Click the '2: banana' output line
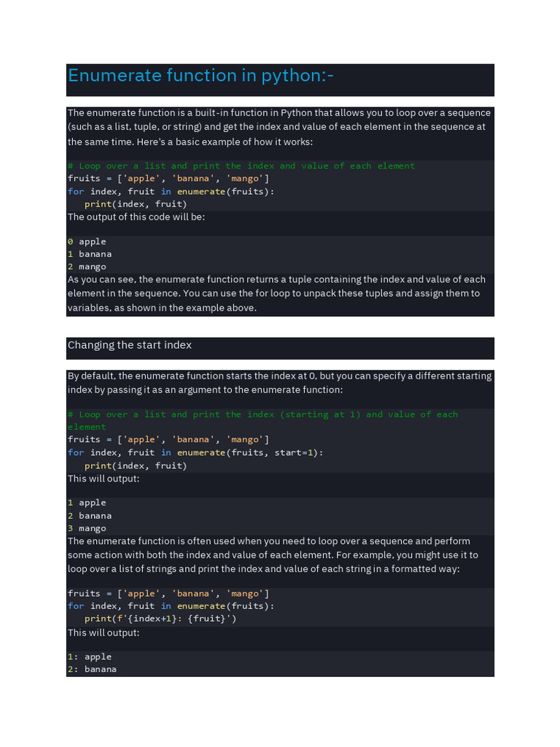Image resolution: width=560 pixels, height=747 pixels. click(x=92, y=669)
